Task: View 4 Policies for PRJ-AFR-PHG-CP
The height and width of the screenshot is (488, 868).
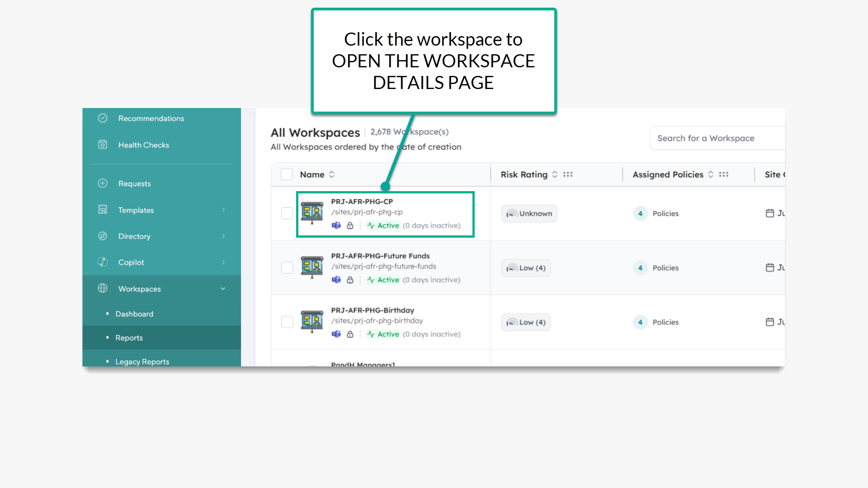Action: click(x=656, y=213)
